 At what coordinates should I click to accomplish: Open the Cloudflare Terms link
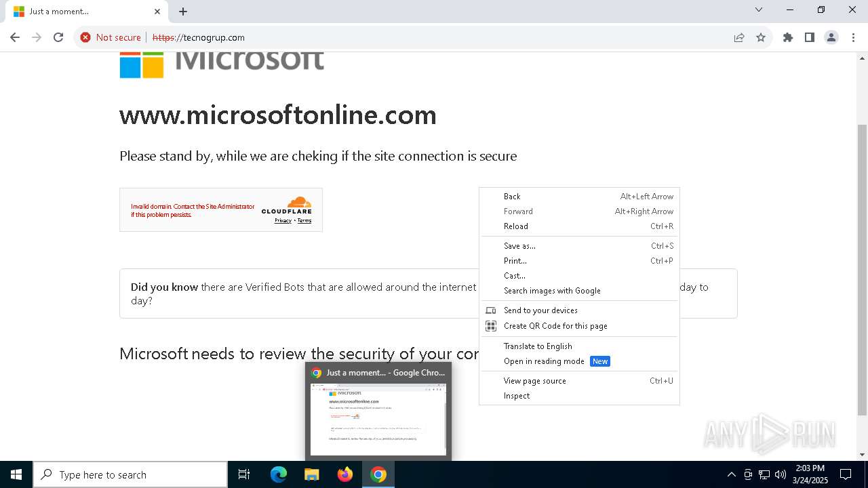(x=304, y=220)
